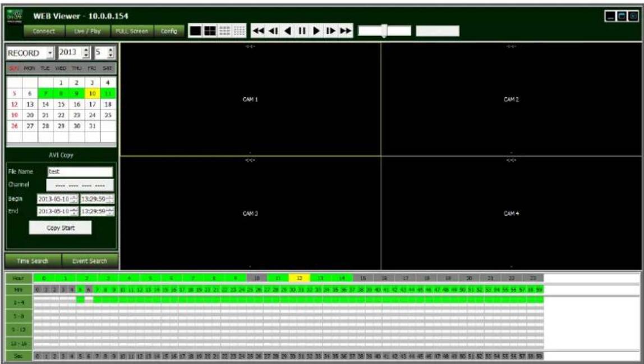Select second 30 on the Sec row
This screenshot has height=364, width=644.
tap(292, 356)
